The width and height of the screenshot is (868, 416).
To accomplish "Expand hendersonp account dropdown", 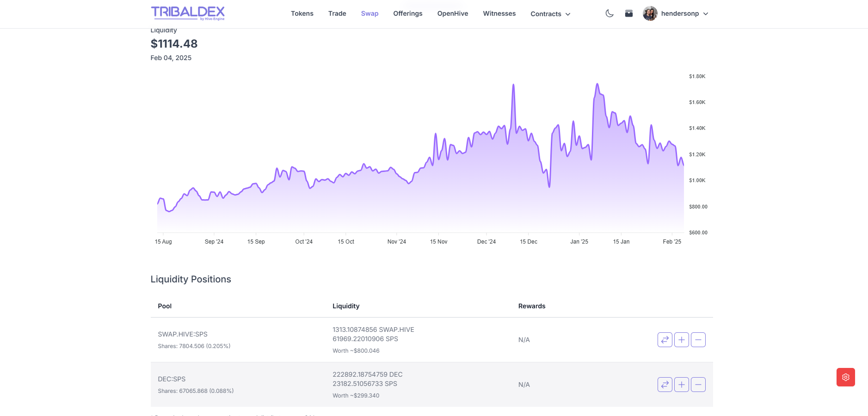I will point(706,14).
